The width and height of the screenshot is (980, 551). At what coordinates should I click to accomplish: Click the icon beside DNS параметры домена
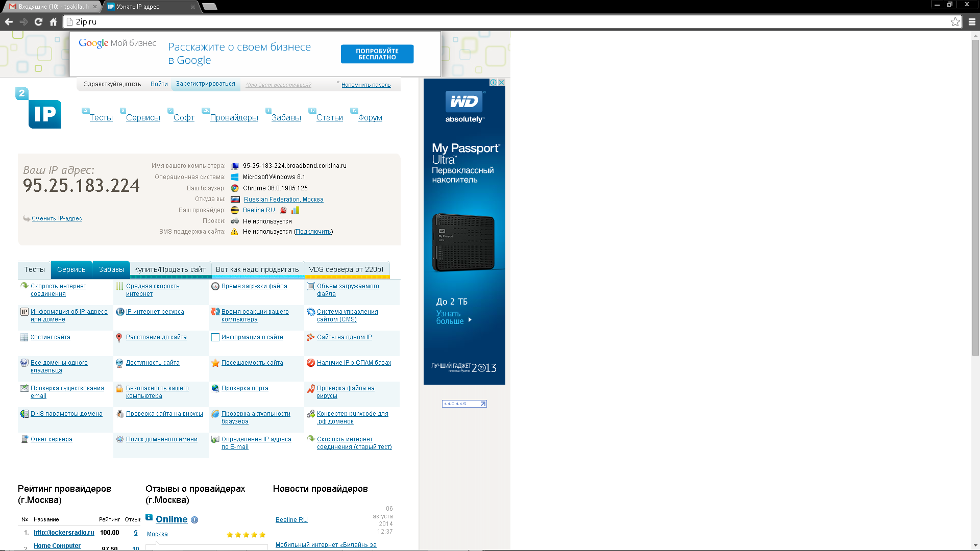[x=24, y=414]
